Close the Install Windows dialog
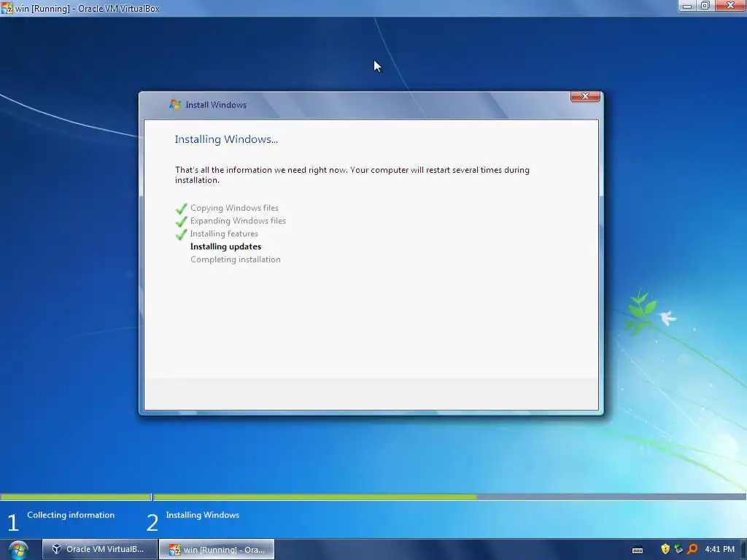 (585, 96)
